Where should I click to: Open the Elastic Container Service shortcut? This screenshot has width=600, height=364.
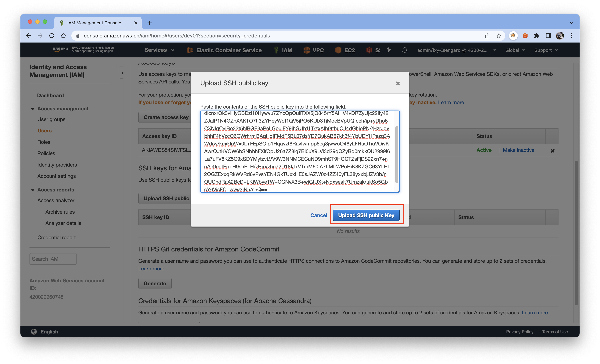pos(224,50)
